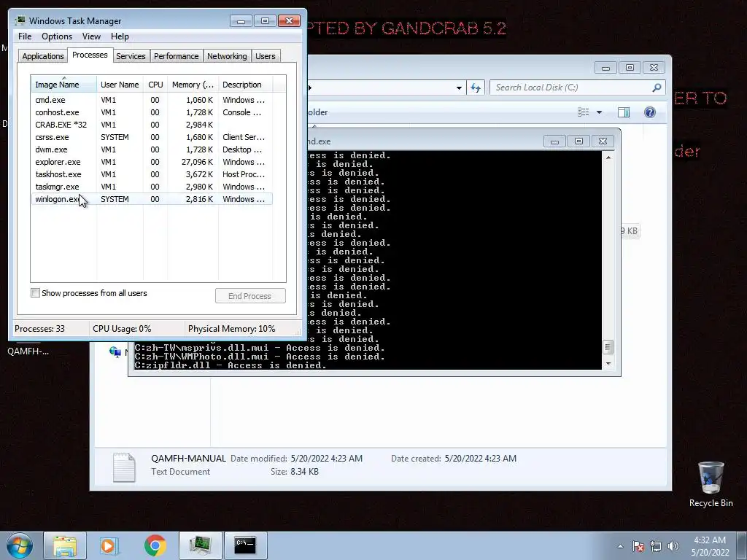747x560 pixels.
Task: Click scroll up arrow in command prompt
Action: click(608, 157)
